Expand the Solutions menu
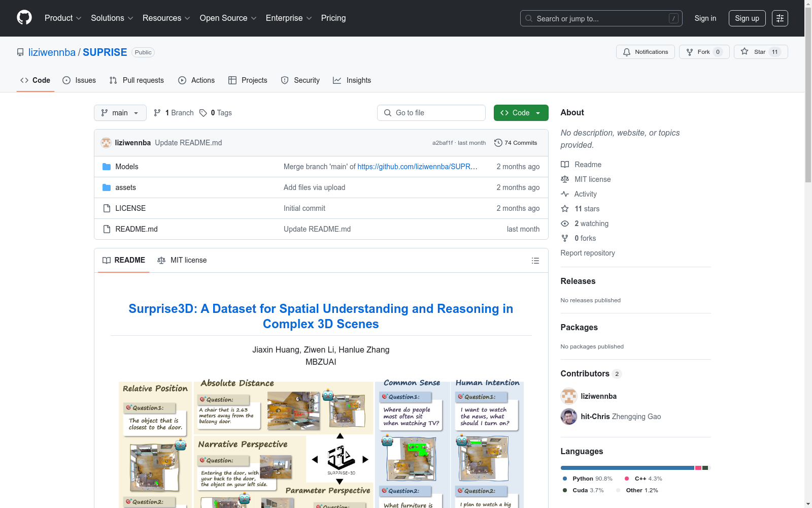812x508 pixels. pyautogui.click(x=112, y=18)
